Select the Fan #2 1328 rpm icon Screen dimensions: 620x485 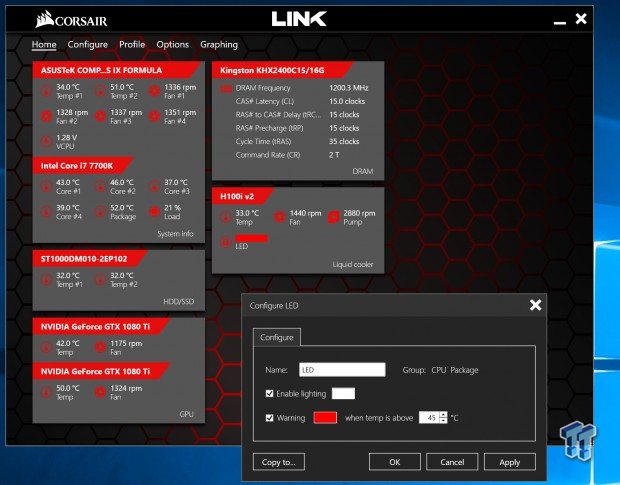pyautogui.click(x=46, y=116)
